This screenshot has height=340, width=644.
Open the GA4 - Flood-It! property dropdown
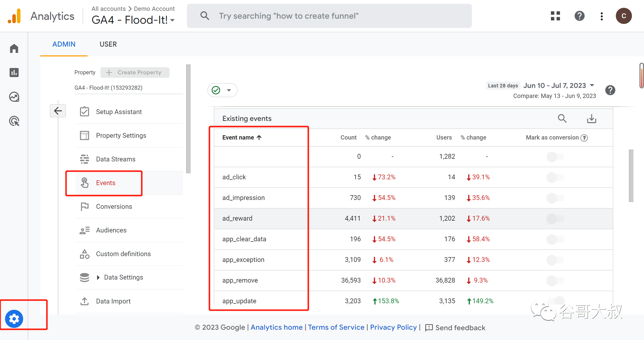tap(133, 20)
